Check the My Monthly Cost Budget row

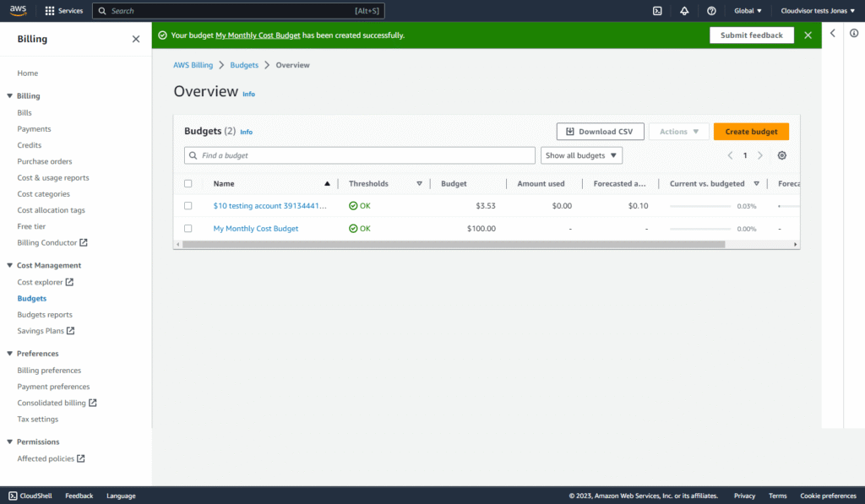click(x=188, y=228)
